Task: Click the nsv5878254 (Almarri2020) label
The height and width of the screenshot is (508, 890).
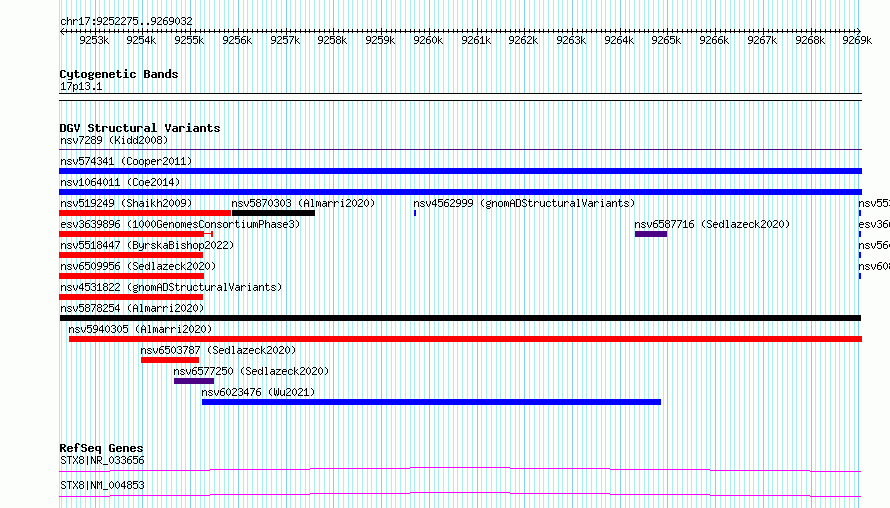Action: (132, 308)
